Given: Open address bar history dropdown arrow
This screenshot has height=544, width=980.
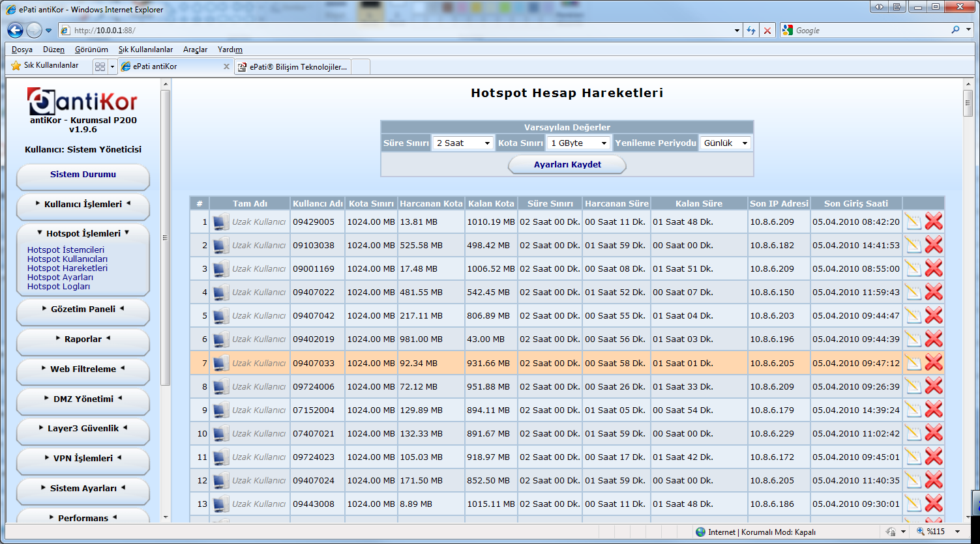Looking at the screenshot, I should tap(737, 31).
